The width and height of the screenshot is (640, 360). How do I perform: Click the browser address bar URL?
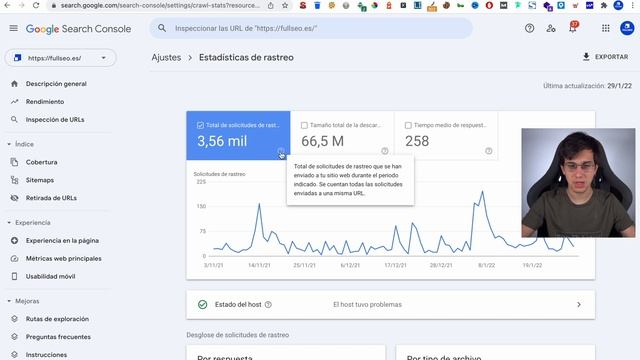point(160,6)
